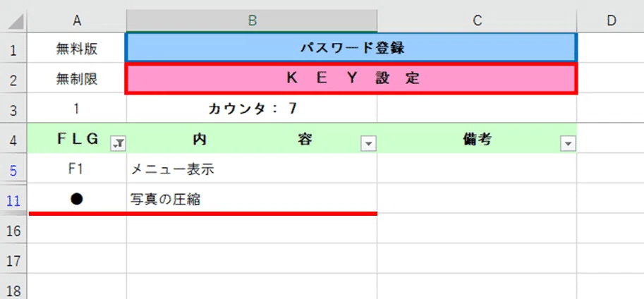Image resolution: width=644 pixels, height=299 pixels.
Task: Click the pink KEY設定 button
Action: (351, 78)
